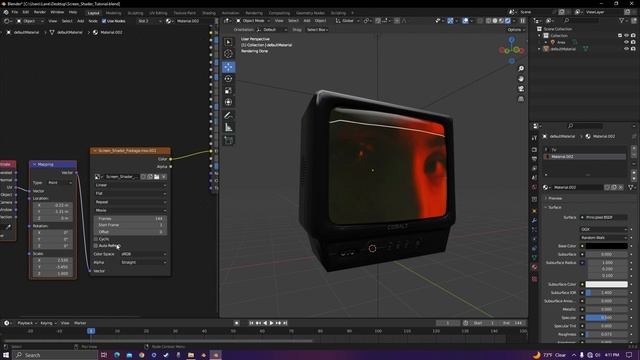Switch to the UV Editing workspace tab
Image resolution: width=640 pixels, height=360 pixels.
tap(158, 13)
